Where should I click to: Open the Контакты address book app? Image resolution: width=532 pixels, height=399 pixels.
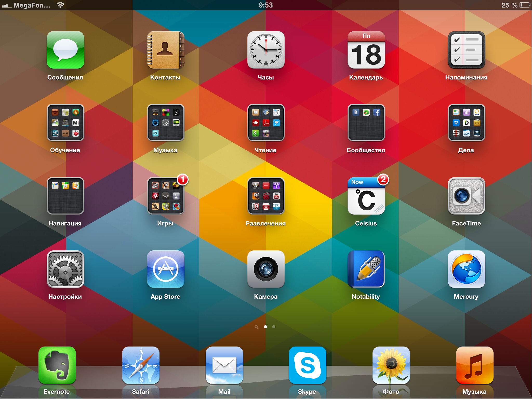166,50
